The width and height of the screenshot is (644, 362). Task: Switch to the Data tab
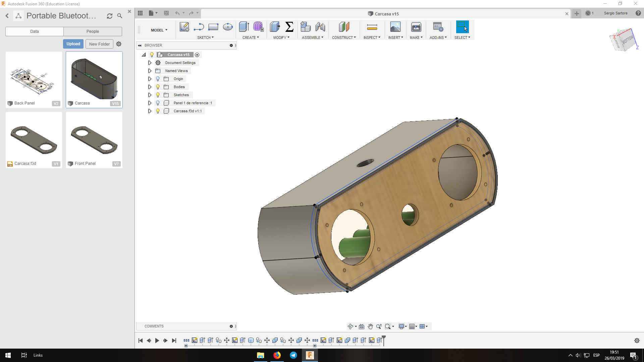tap(35, 32)
